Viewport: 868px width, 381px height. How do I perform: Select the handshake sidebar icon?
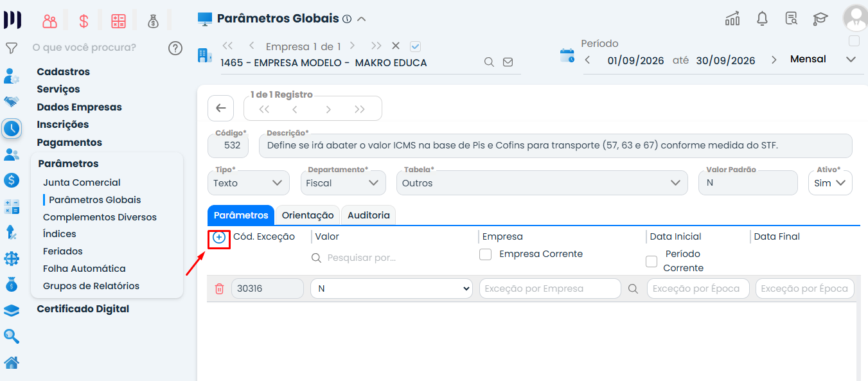pos(12,102)
